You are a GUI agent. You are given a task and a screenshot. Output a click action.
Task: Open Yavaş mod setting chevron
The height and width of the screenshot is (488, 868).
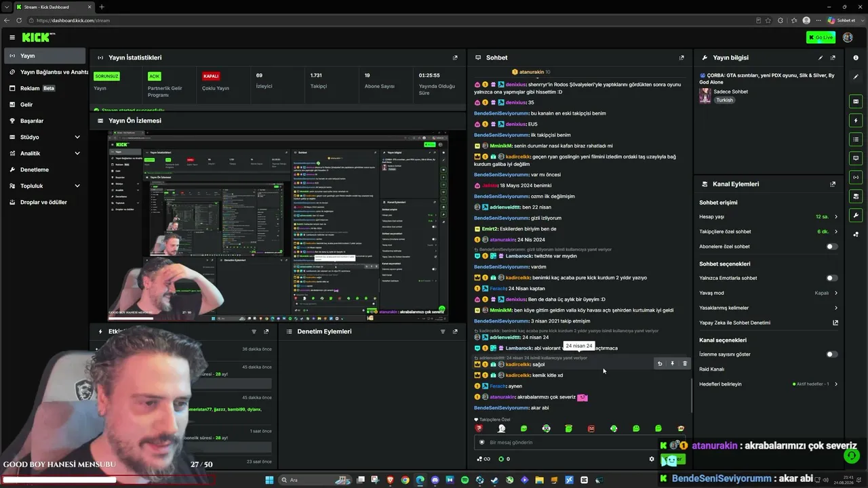[x=835, y=293]
